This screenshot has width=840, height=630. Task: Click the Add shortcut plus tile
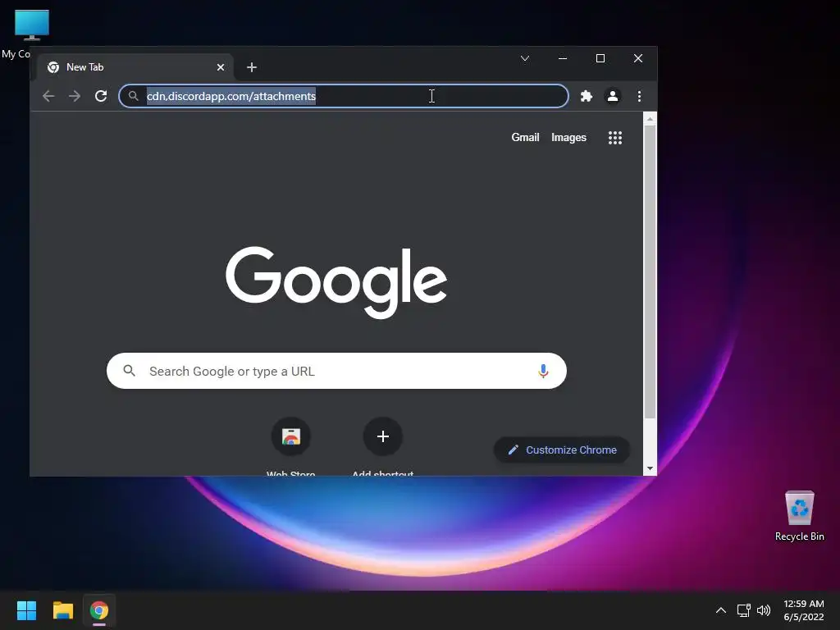tap(382, 436)
